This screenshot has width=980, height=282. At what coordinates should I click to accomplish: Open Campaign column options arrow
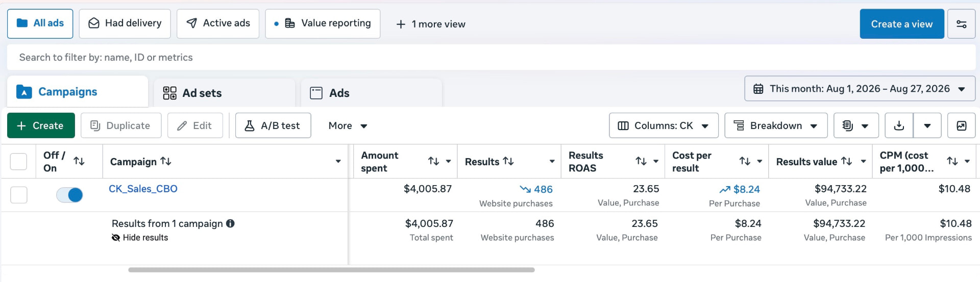coord(338,161)
